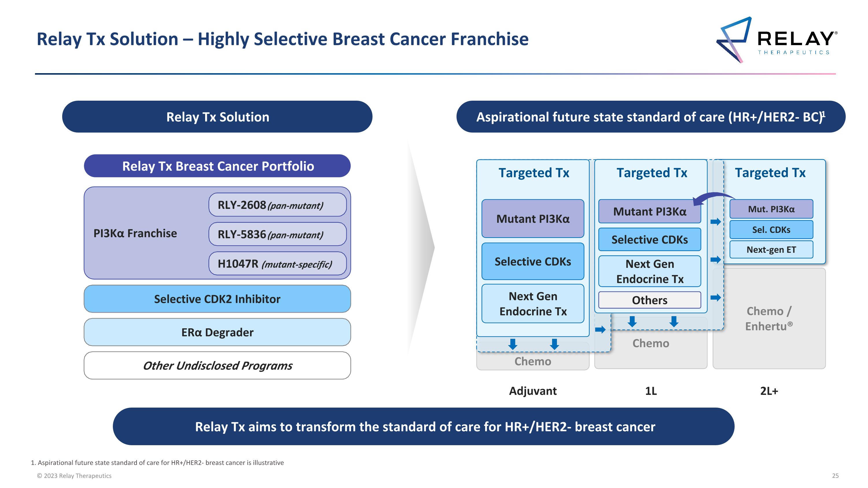The width and height of the screenshot is (868, 488).
Task: Click the Selective CDK2 Inhibitor bar
Action: coord(217,299)
